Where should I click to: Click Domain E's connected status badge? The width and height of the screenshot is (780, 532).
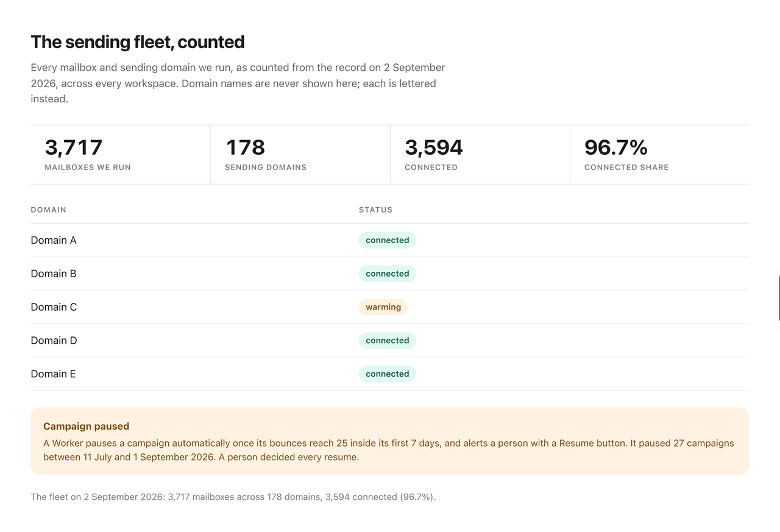(388, 374)
